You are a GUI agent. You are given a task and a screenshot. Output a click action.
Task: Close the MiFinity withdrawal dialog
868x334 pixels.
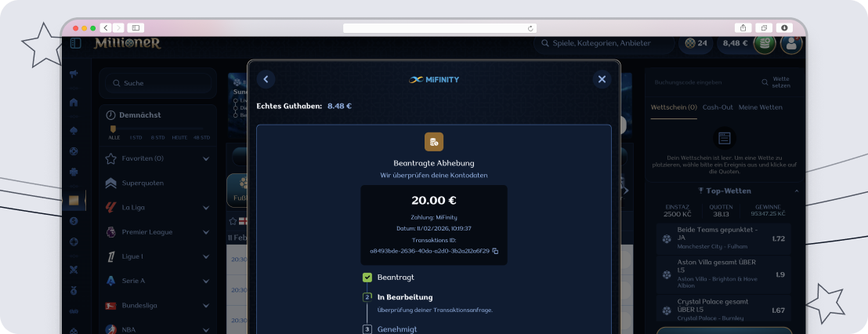(602, 79)
